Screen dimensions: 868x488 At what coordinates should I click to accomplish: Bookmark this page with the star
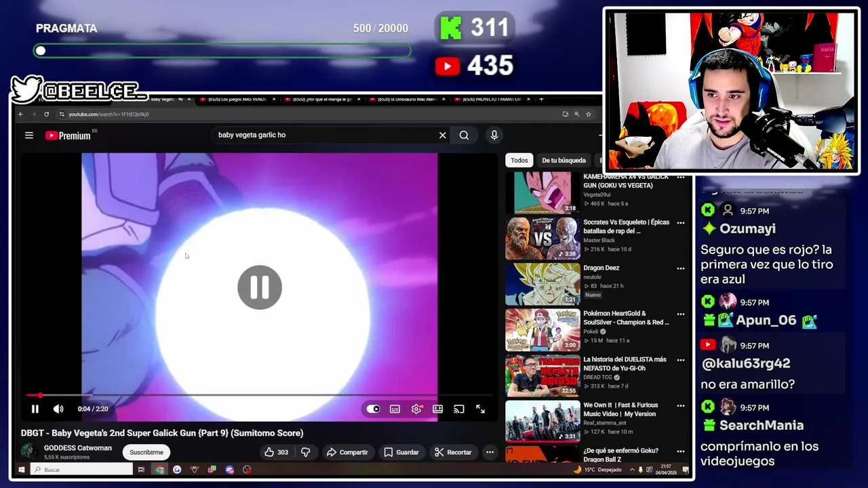589,114
